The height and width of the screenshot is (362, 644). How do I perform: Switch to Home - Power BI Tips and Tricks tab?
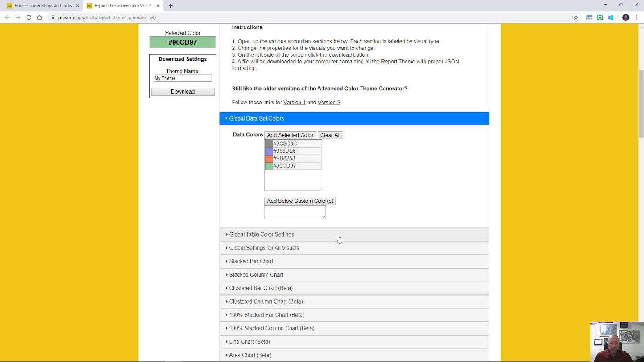(42, 6)
